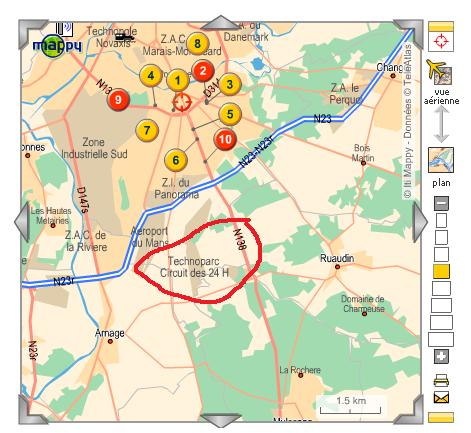Screen dimensions: 471x433
Task: Pan map south with bottom arrow
Action: click(x=220, y=421)
